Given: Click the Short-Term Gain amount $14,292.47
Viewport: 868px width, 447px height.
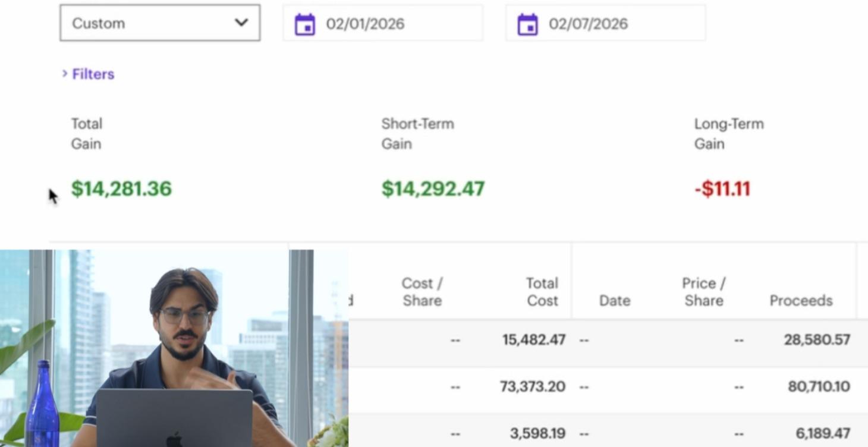Looking at the screenshot, I should [433, 189].
